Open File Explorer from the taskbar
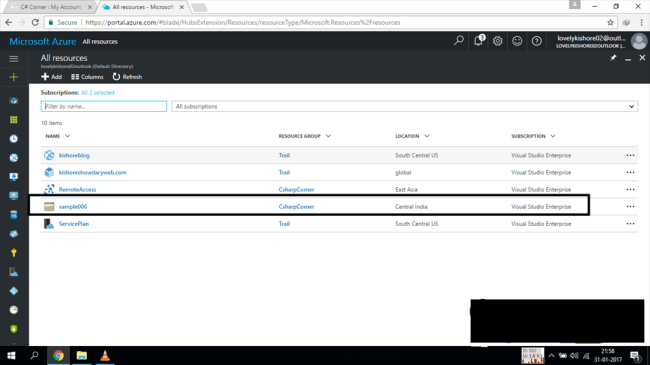Screen dimensions: 650x365 click(82, 355)
